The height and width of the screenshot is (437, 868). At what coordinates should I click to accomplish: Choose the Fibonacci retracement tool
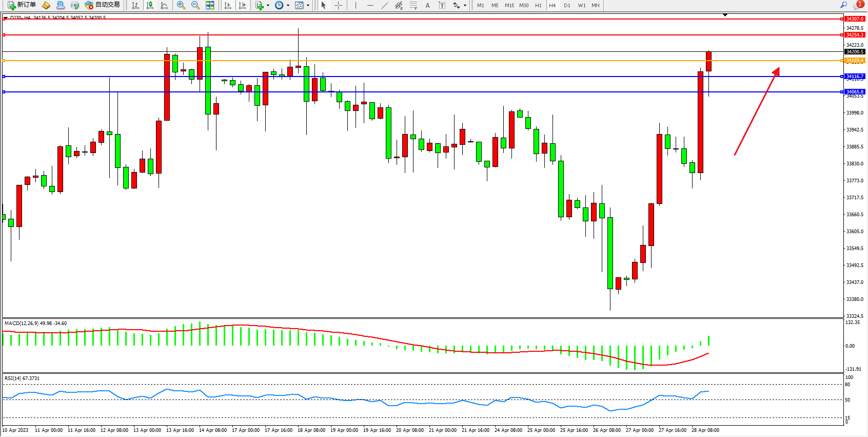point(413,5)
